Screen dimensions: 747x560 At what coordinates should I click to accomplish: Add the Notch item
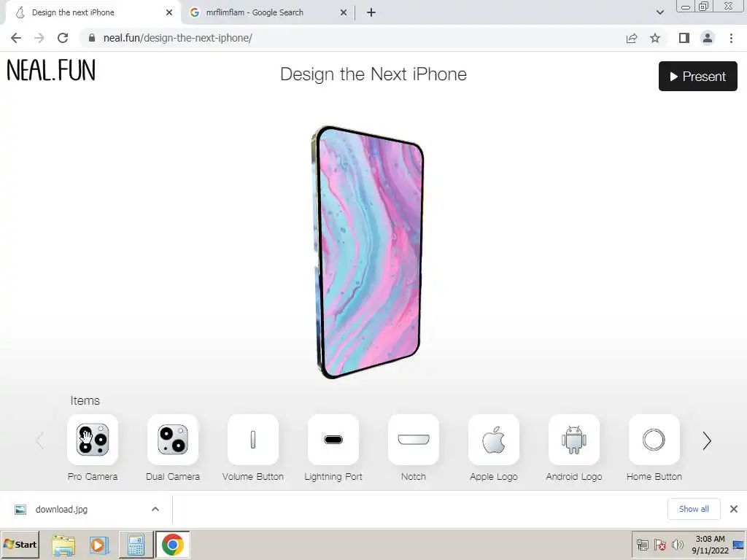pyautogui.click(x=414, y=440)
